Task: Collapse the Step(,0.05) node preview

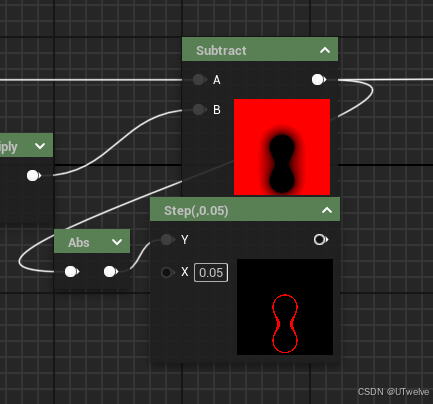Action: tap(327, 210)
